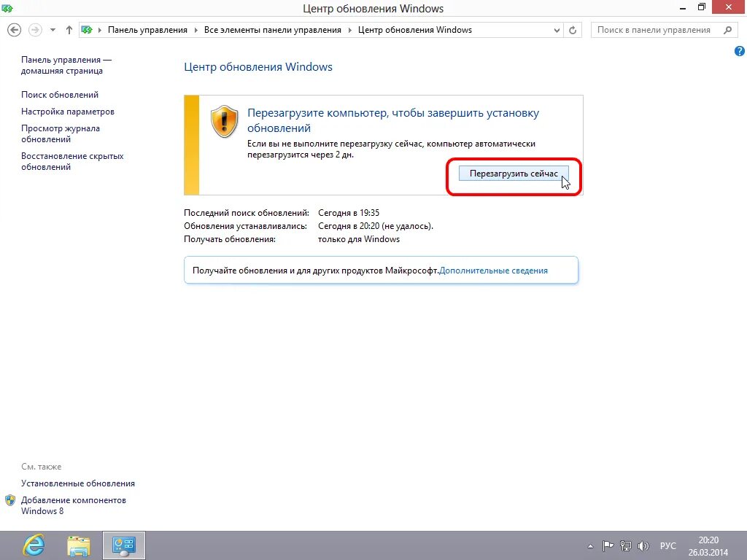
Task: Open the address bar history dropdown
Action: pyautogui.click(x=557, y=30)
